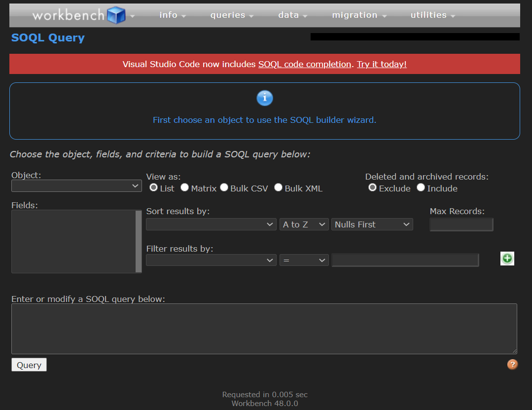This screenshot has height=410, width=532.
Task: Add a filter row with the green plus icon
Action: [507, 258]
